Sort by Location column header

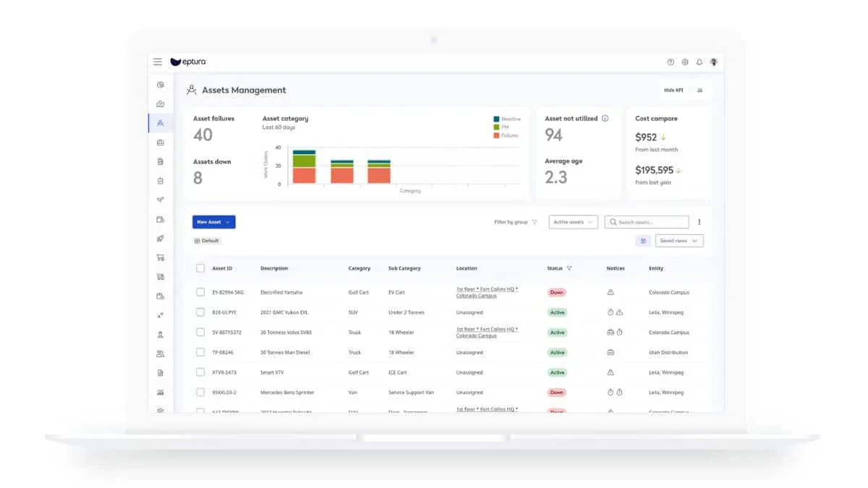coord(467,268)
